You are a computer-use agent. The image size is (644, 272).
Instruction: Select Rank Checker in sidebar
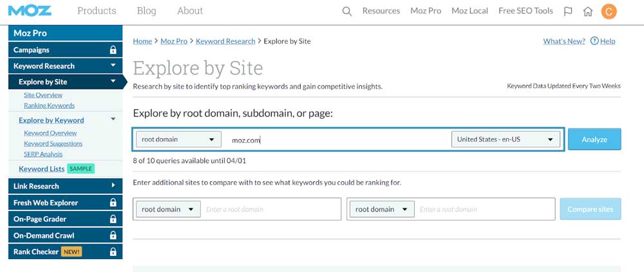click(x=65, y=252)
